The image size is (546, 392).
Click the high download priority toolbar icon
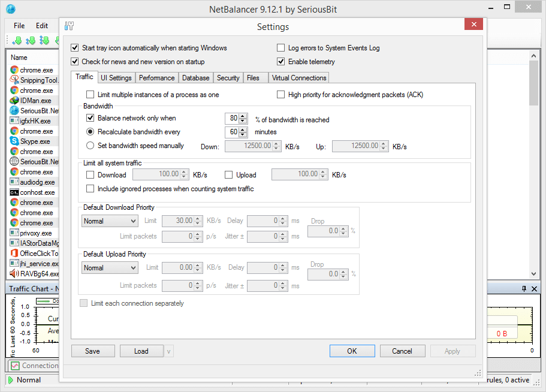point(44,41)
